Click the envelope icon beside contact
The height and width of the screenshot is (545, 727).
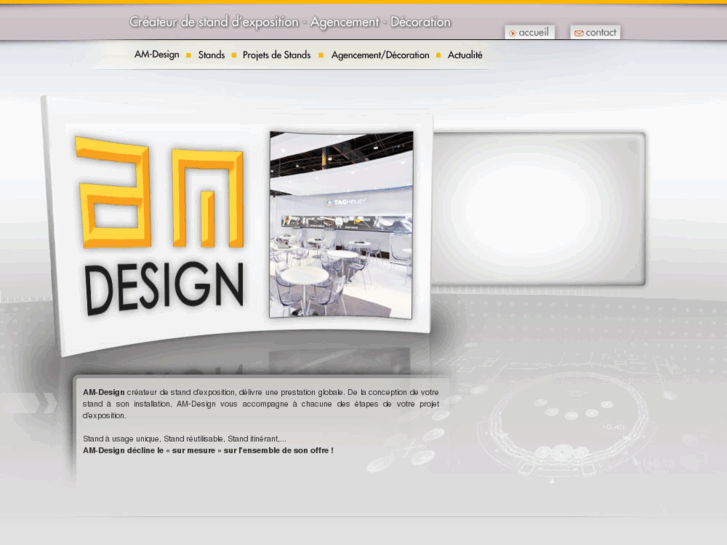point(578,33)
